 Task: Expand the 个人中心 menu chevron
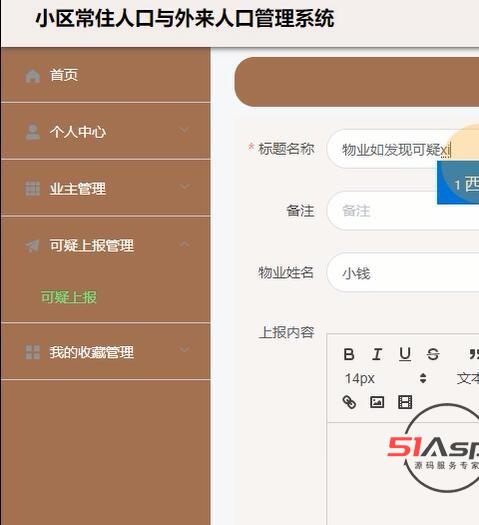(184, 130)
